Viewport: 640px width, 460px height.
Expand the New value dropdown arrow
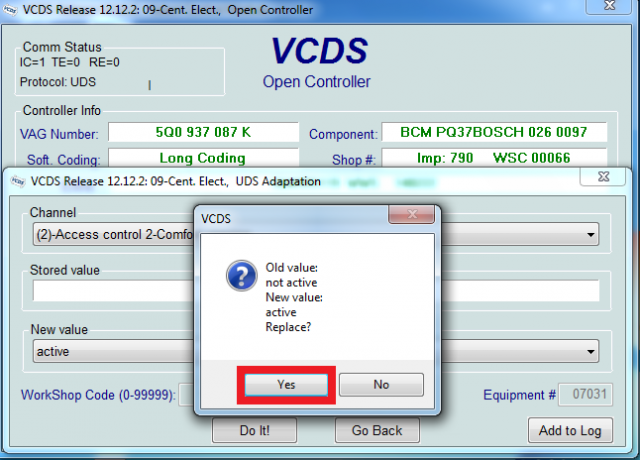point(590,351)
